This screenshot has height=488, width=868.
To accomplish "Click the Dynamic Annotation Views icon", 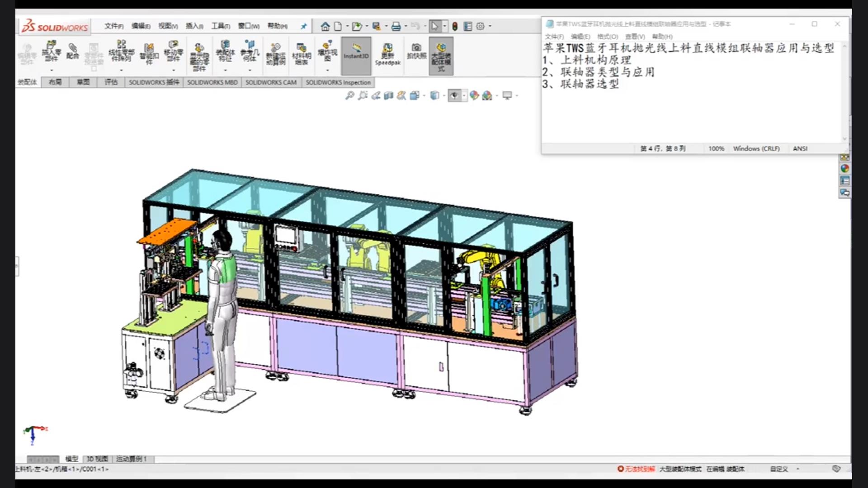I will click(401, 95).
